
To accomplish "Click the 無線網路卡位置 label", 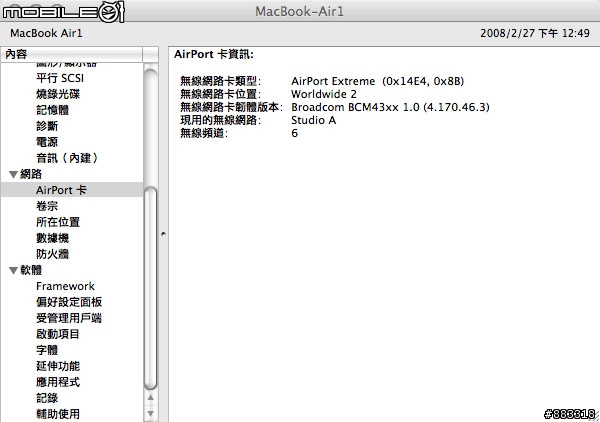I will point(220,94).
